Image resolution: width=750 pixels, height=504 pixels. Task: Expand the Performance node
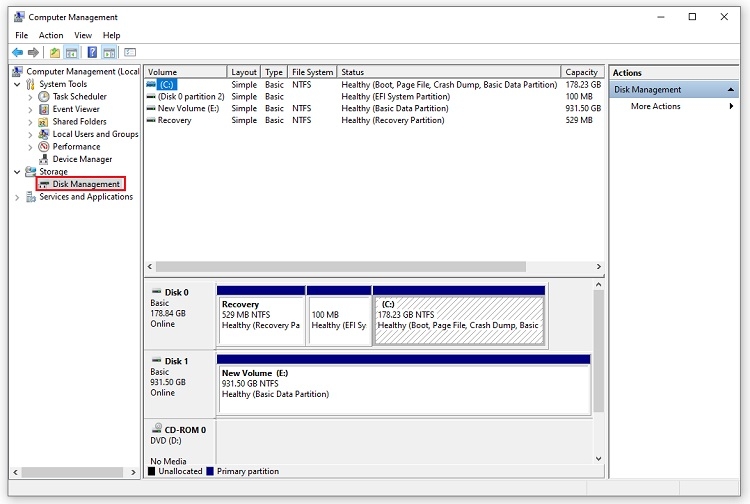coord(30,147)
